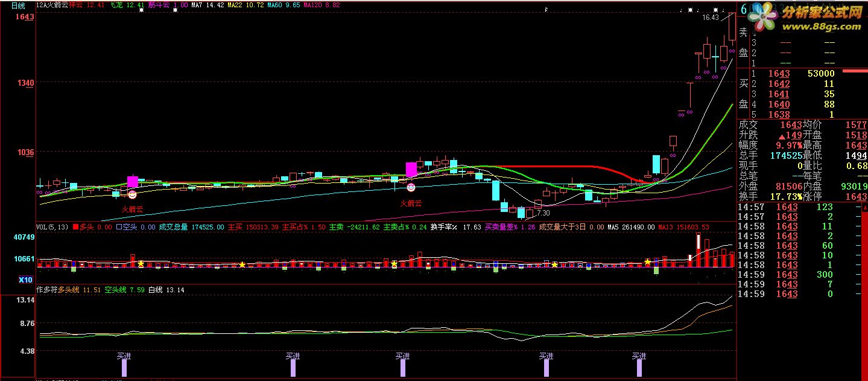
Task: Select the MA7 14.42 legend value
Action: (x=207, y=4)
